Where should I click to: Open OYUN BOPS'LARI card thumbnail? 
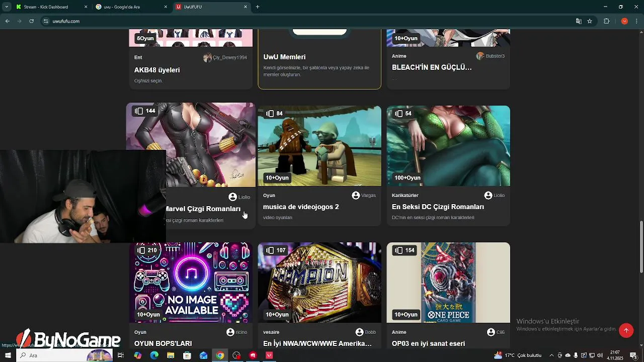pyautogui.click(x=191, y=283)
